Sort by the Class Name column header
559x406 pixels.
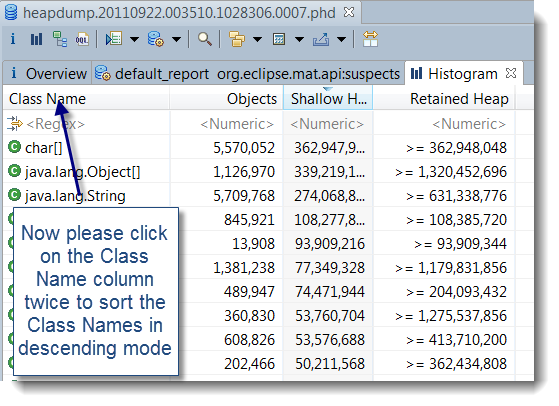coord(87,99)
